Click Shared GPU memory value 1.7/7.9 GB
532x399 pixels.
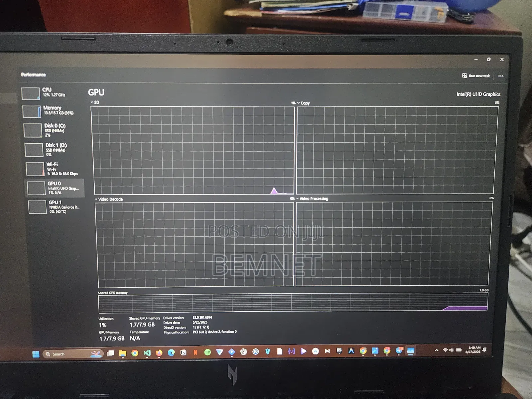(142, 325)
